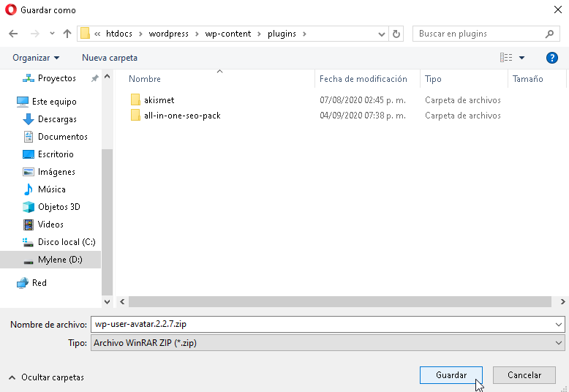Open Descargas folder in sidebar
This screenshot has width=569, height=392.
coord(49,119)
